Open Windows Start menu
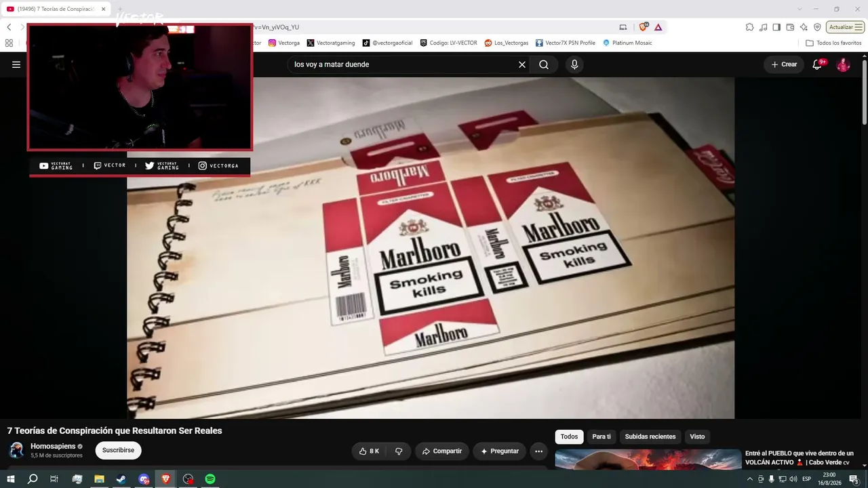The image size is (868, 488). 11,479
